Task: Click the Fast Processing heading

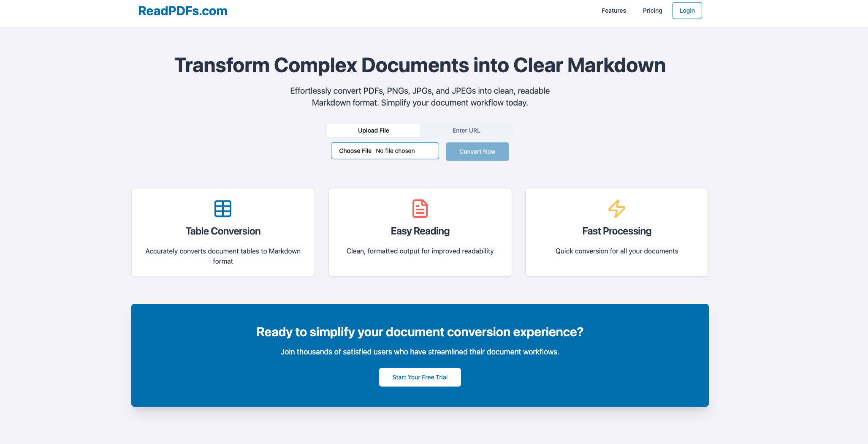Action: point(617,231)
